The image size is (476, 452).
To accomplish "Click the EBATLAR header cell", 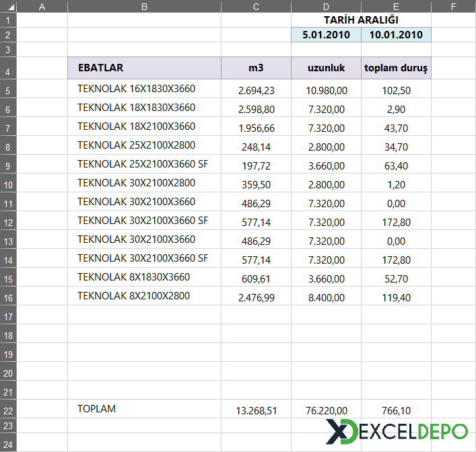I will (144, 68).
